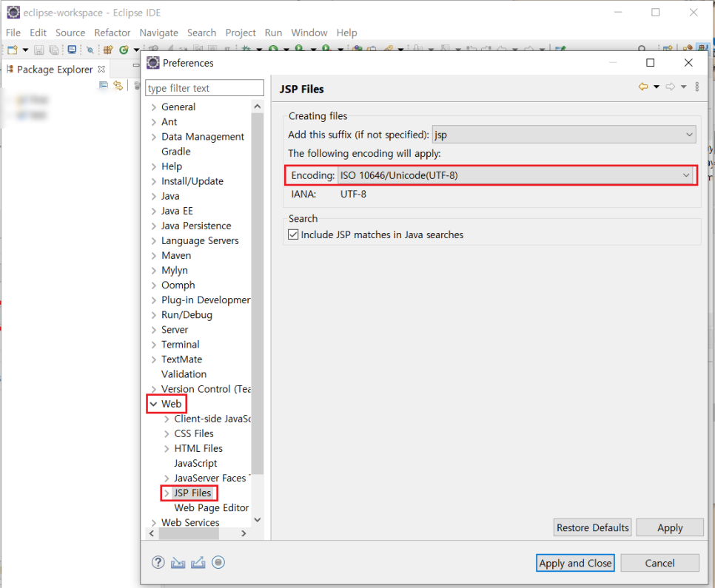
Task: Expand the Server preferences node
Action: [154, 330]
